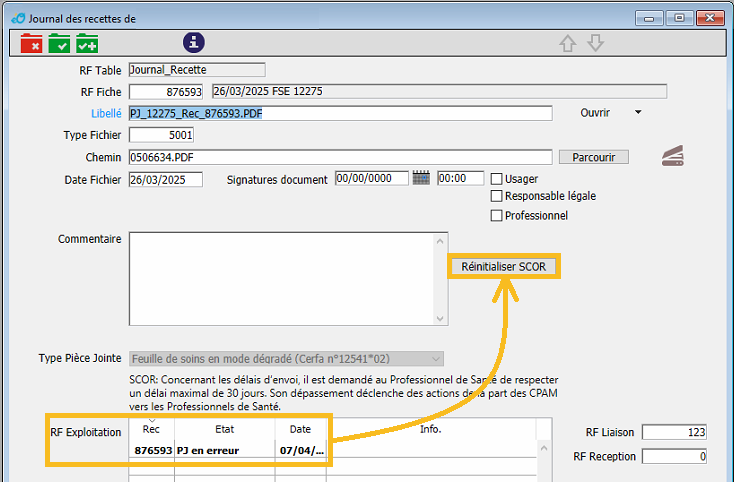This screenshot has height=482, width=734.
Task: Click the Réinitialiser SCOR button
Action: pos(502,267)
